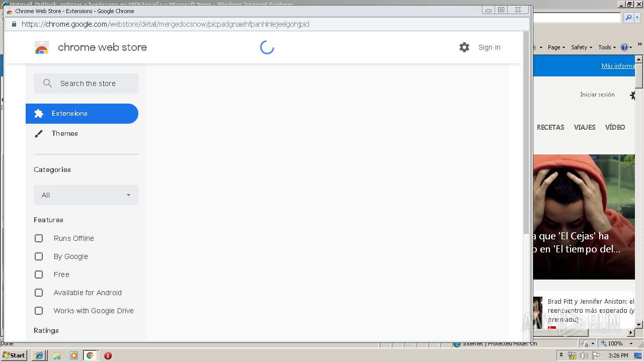This screenshot has height=362, width=644.
Task: Check Works with Google Drive
Action: tap(39, 311)
